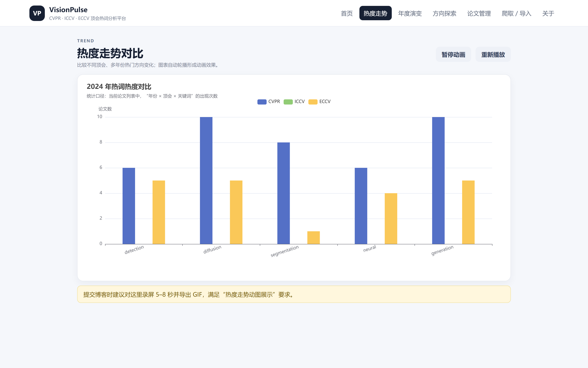The width and height of the screenshot is (588, 368).
Task: Click the ECCV bar for diffusion
Action: [236, 212]
